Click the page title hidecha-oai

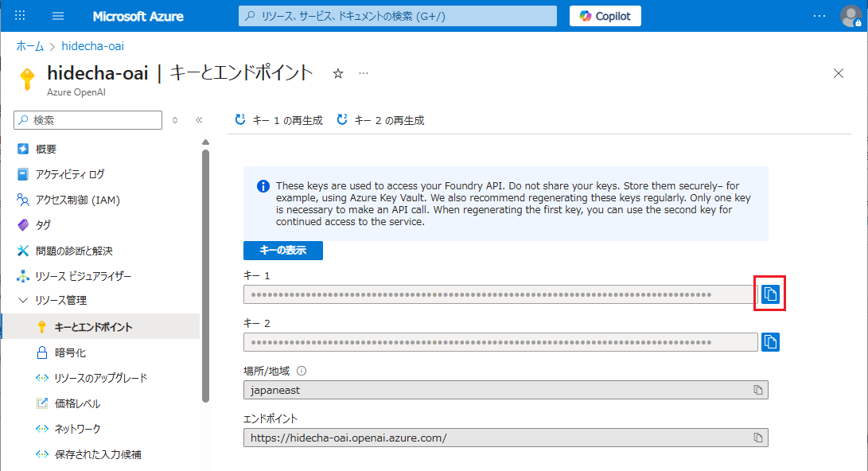point(98,73)
